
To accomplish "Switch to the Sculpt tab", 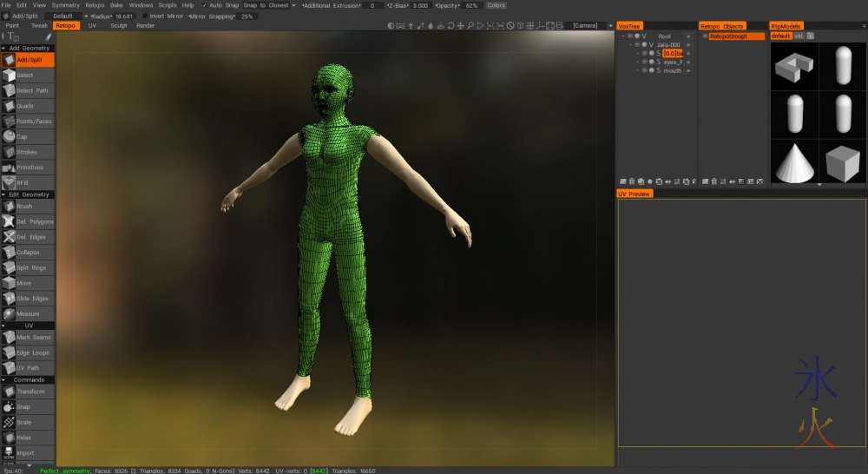I will pos(117,26).
